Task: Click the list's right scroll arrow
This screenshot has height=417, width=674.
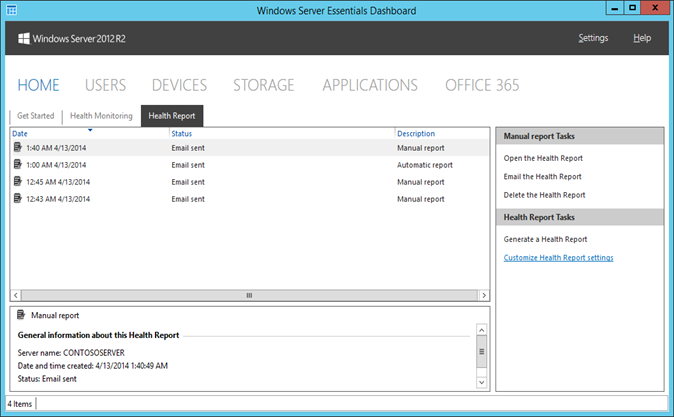Action: 484,295
